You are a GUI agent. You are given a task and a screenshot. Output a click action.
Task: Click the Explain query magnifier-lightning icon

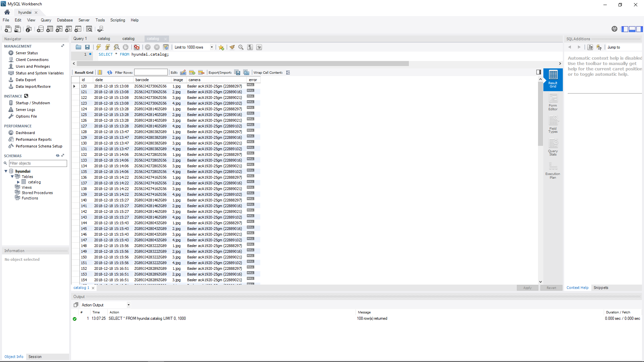(117, 47)
